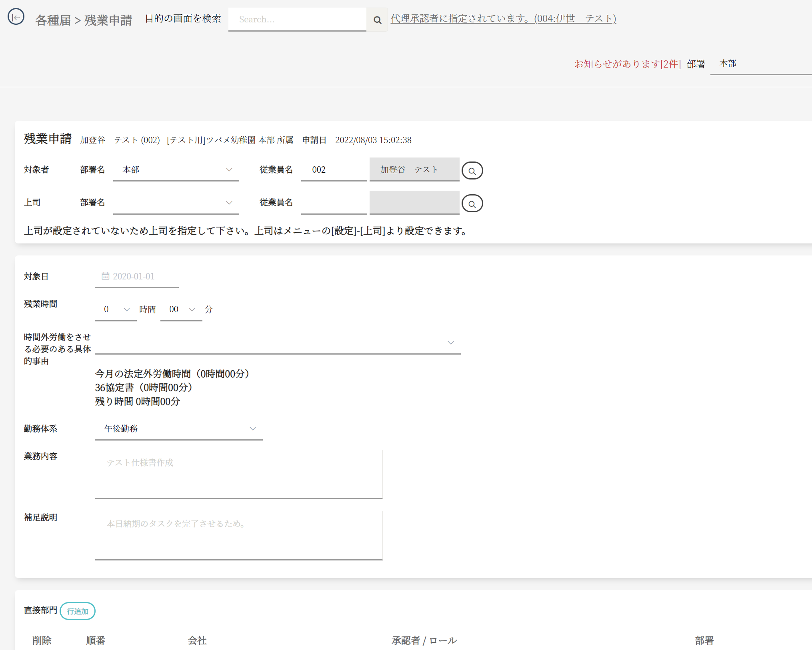Click the 各種届 breadcrumb
Image resolution: width=812 pixels, height=650 pixels.
coord(53,20)
